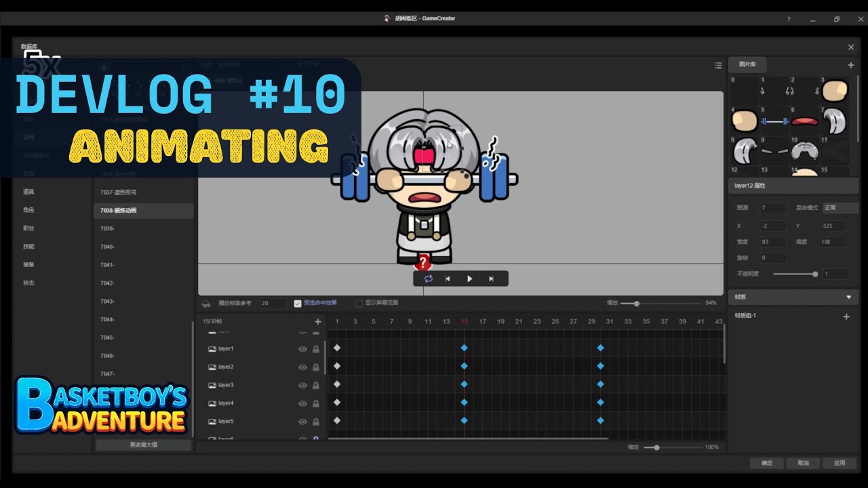Click the layer4 image-type icon

(x=212, y=403)
